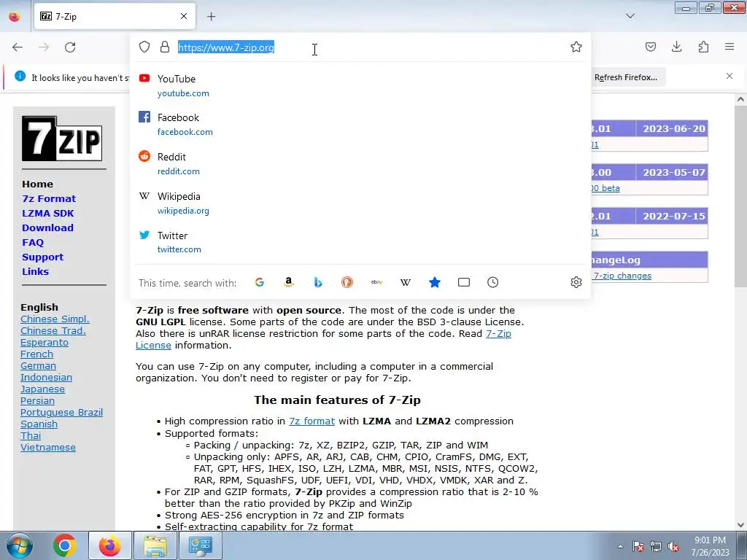
Task: Open the 7z Format page
Action: (x=49, y=198)
